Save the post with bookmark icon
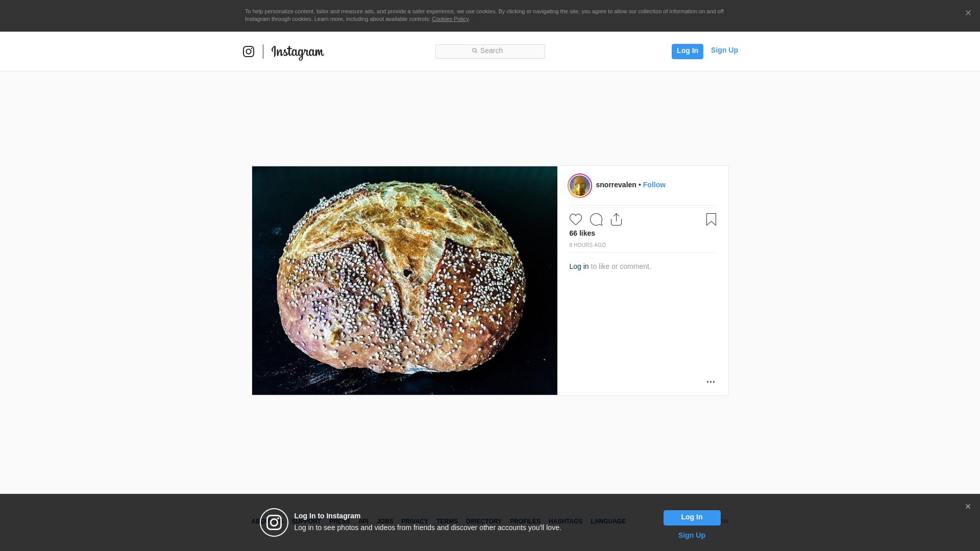Viewport: 980px width, 551px height. click(711, 219)
